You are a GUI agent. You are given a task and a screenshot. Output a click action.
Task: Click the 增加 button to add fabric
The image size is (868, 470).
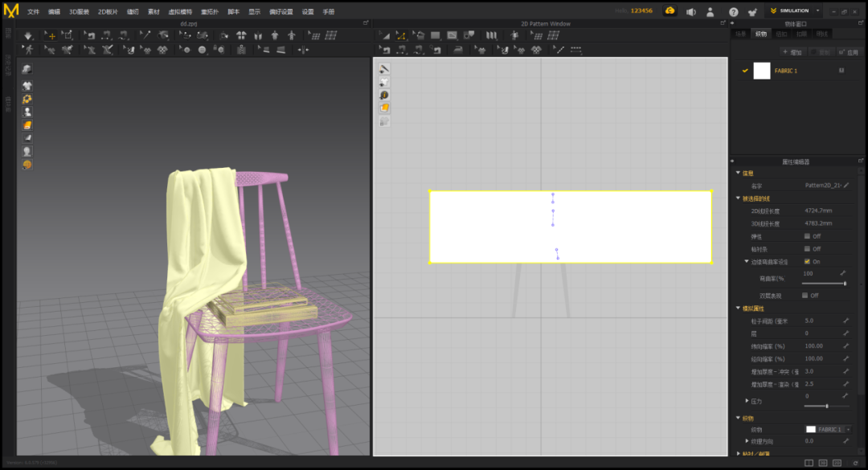792,52
